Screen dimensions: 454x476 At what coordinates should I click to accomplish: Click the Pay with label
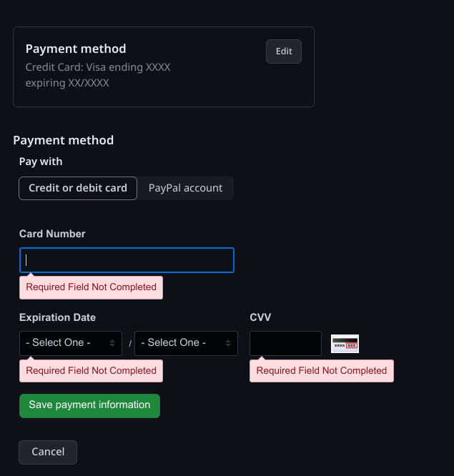pos(41,162)
